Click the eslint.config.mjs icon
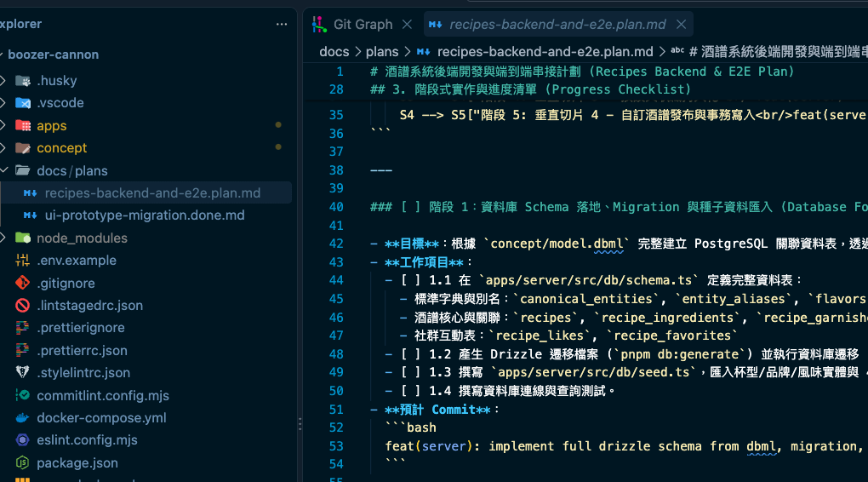The image size is (868, 482). [x=23, y=440]
